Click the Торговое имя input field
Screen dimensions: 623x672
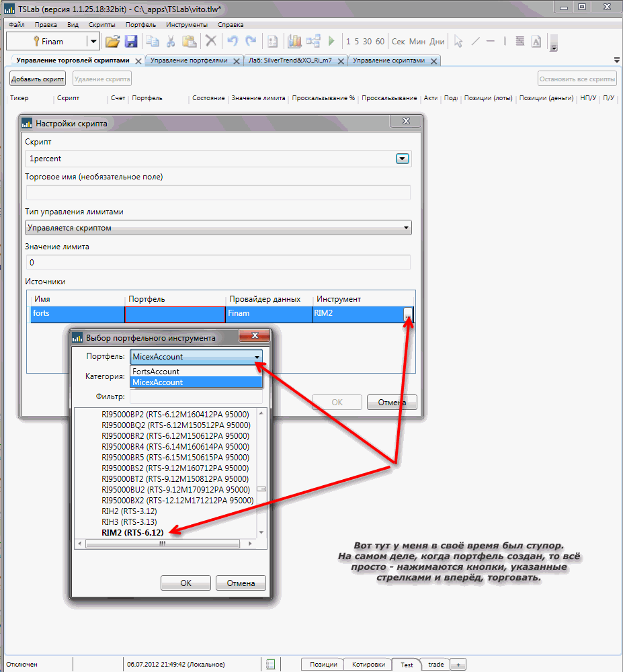[218, 193]
